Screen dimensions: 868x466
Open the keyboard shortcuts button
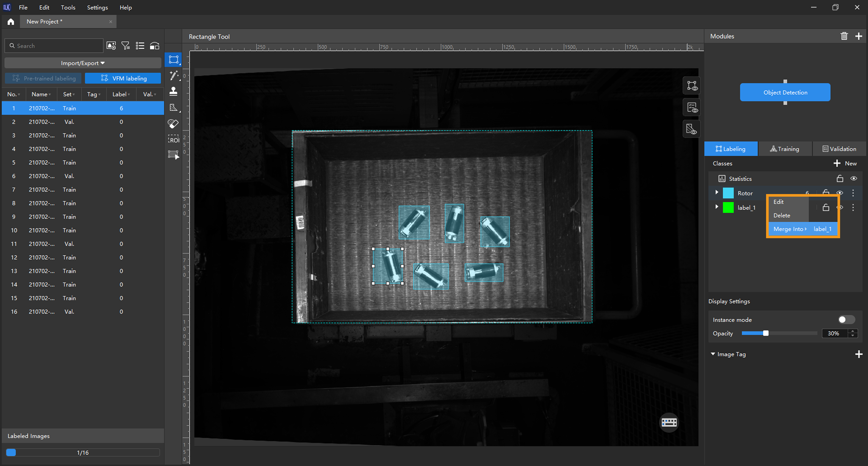(669, 422)
